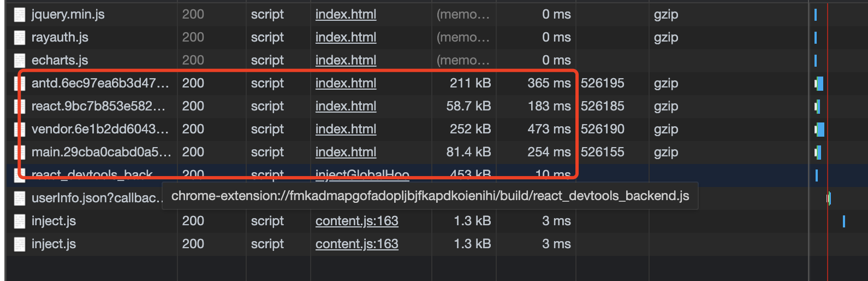Click the antd script waterfall bar
Screen dimensions: 868x281
819,84
